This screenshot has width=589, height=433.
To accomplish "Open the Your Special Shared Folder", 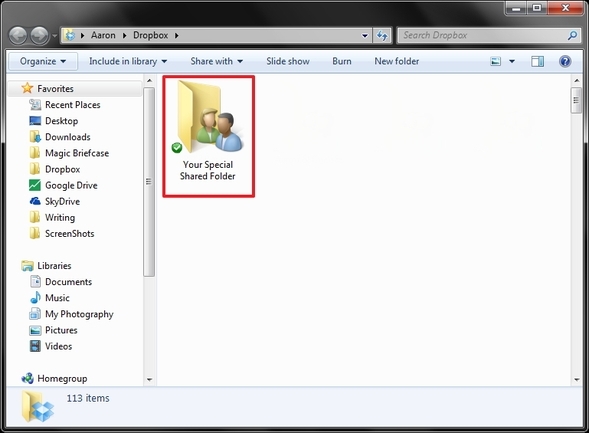I will pyautogui.click(x=208, y=136).
